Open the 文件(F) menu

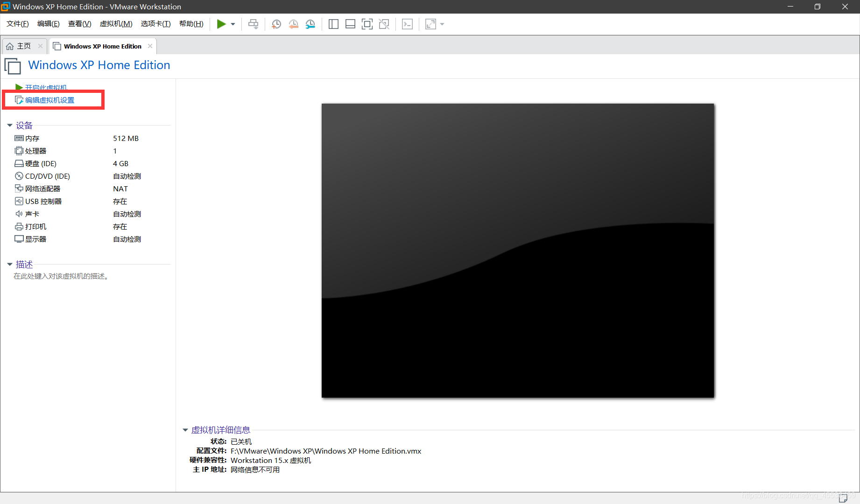click(x=18, y=24)
